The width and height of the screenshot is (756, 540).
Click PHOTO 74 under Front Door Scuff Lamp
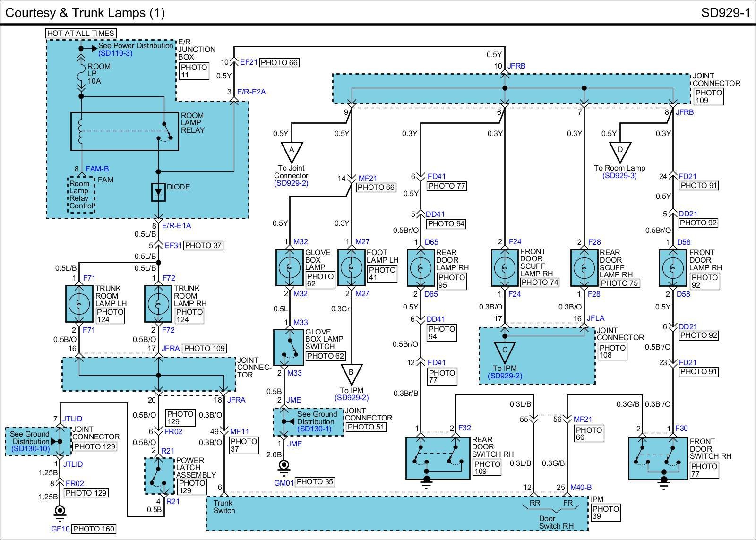coord(540,282)
